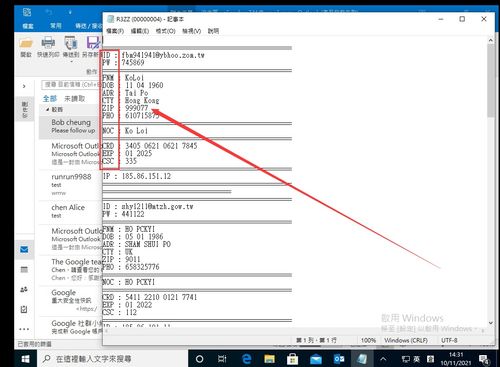500x367 pixels.
Task: Switch to the Calendar view icon
Action: click(24, 269)
